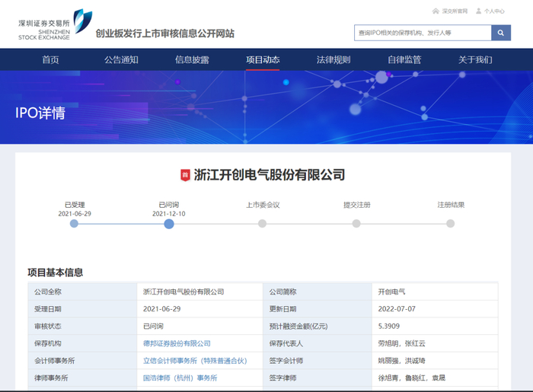Open the 信息披露 menu

pos(192,60)
